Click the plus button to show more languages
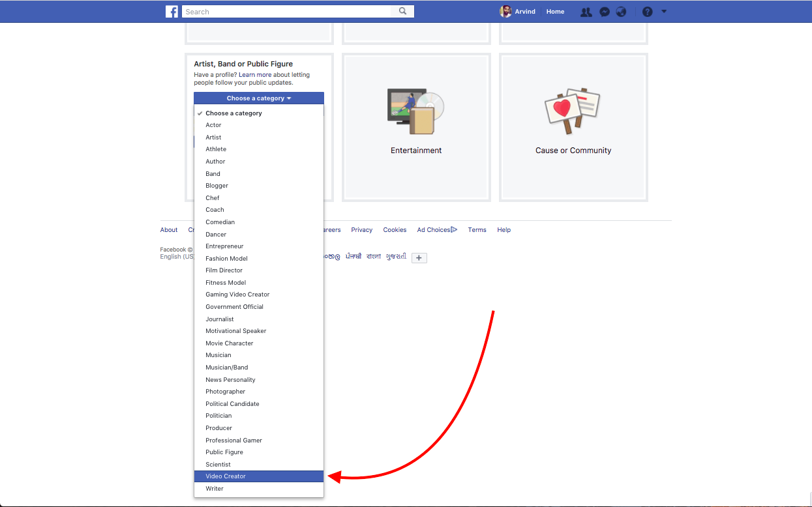The height and width of the screenshot is (507, 812). pyautogui.click(x=419, y=258)
